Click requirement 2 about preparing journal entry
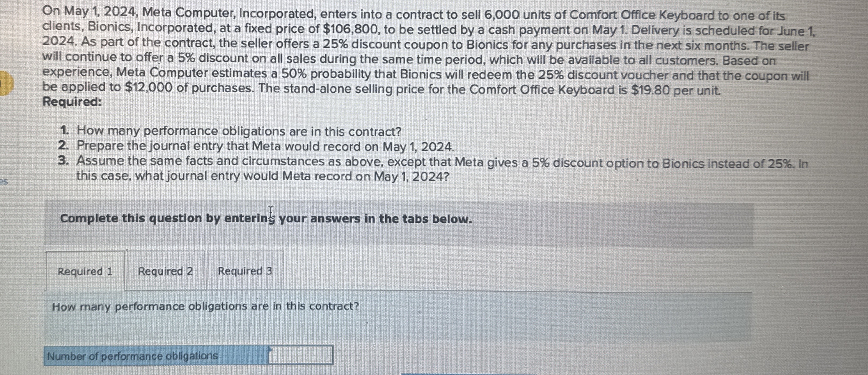 coord(256,146)
